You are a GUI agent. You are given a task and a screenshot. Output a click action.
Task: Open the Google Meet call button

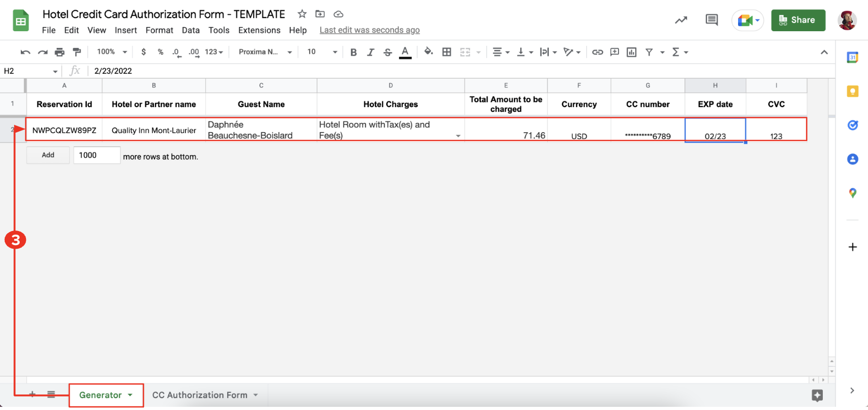[748, 20]
